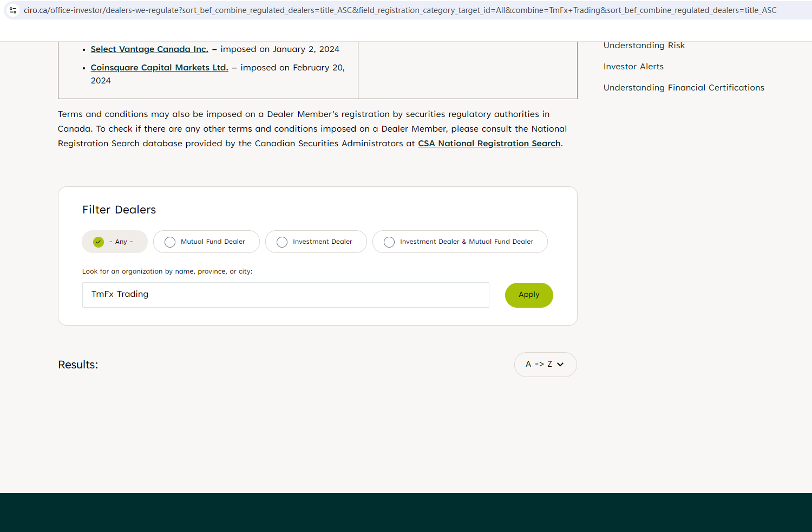The height and width of the screenshot is (532, 812).
Task: Open CSA National Registration Search link
Action: click(489, 144)
